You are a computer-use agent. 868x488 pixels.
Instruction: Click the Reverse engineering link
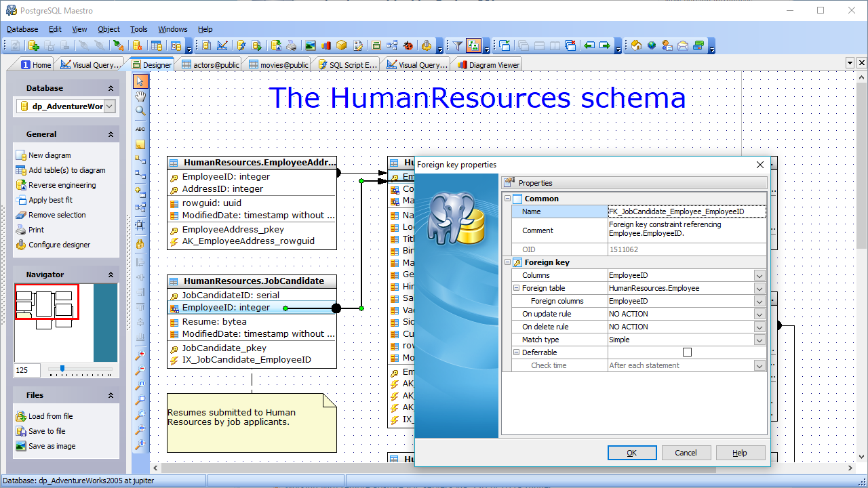point(62,185)
